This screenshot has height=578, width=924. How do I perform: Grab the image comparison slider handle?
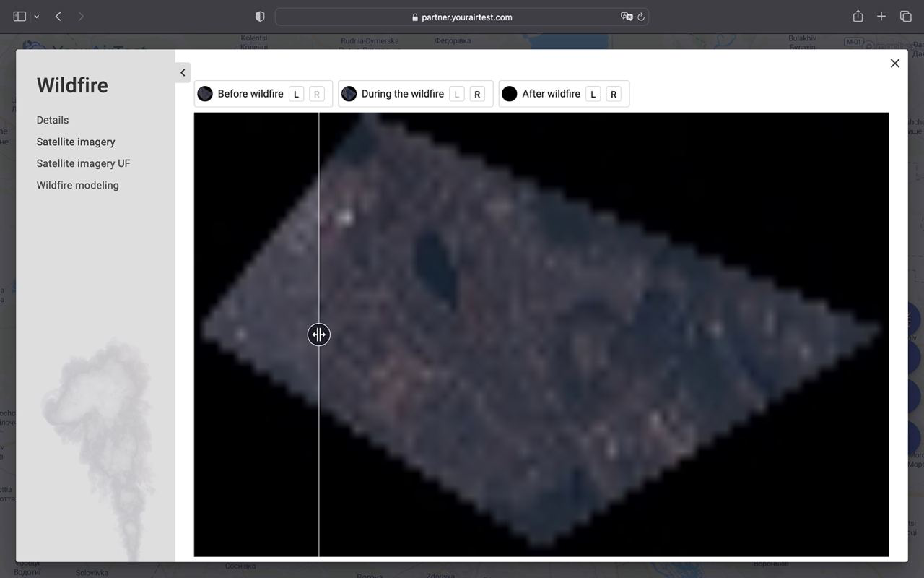click(318, 335)
